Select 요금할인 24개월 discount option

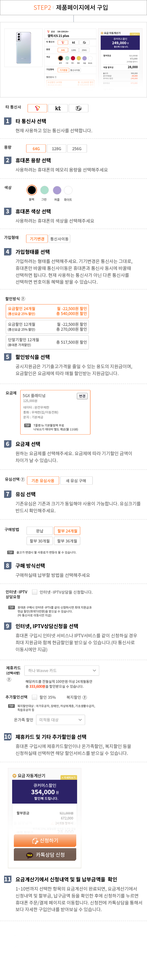point(47,311)
